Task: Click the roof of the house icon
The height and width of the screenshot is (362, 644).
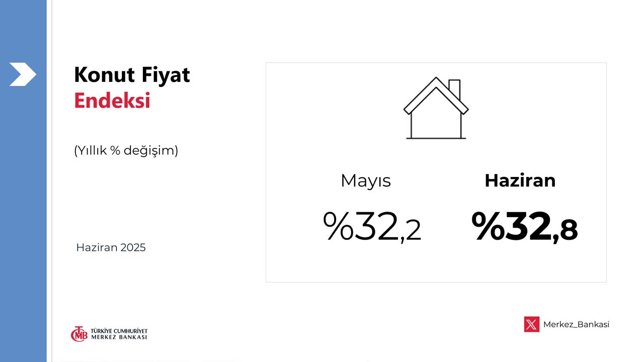Action: pyautogui.click(x=436, y=96)
